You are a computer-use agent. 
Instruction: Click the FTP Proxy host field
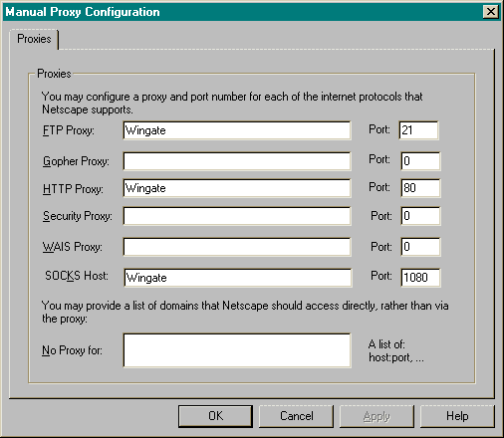click(237, 130)
